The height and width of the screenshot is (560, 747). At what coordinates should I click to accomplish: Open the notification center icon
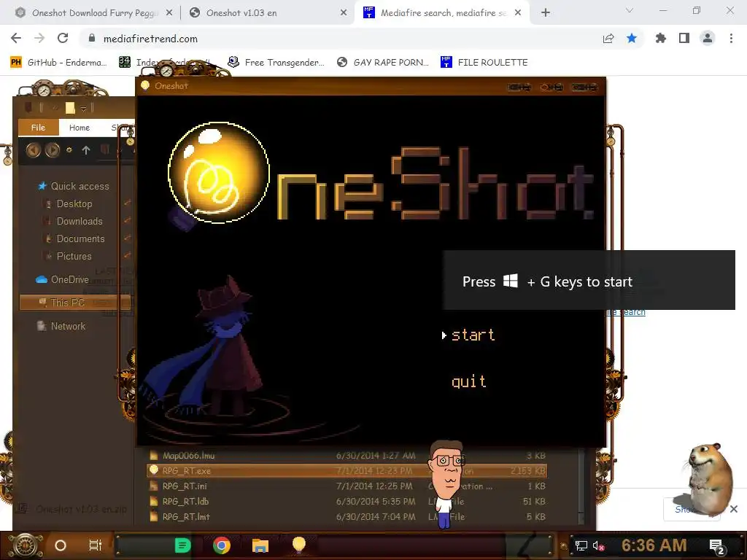point(716,547)
